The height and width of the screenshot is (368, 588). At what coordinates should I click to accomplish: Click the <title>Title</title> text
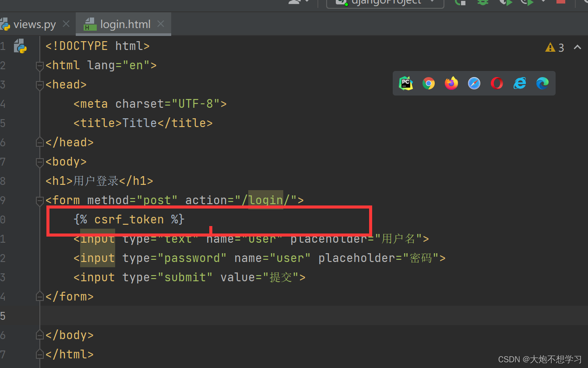[143, 123]
